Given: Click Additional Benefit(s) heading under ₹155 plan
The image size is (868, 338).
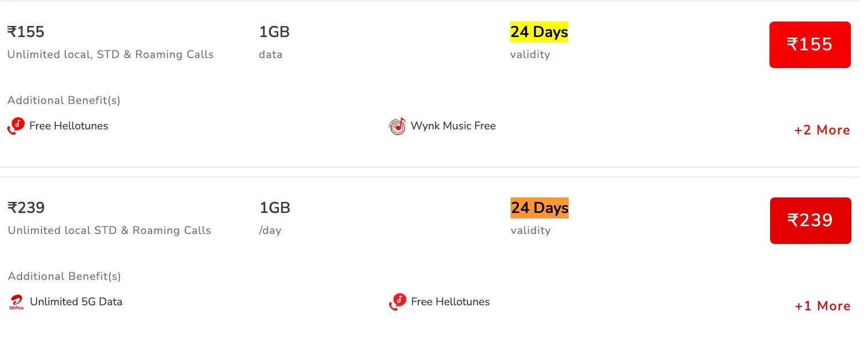Looking at the screenshot, I should pos(64,100).
